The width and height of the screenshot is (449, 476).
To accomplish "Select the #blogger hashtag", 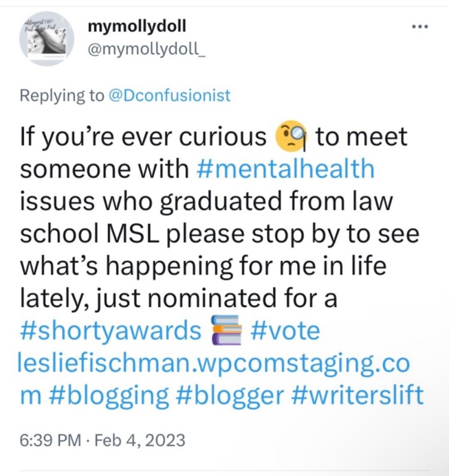I will 230,396.
